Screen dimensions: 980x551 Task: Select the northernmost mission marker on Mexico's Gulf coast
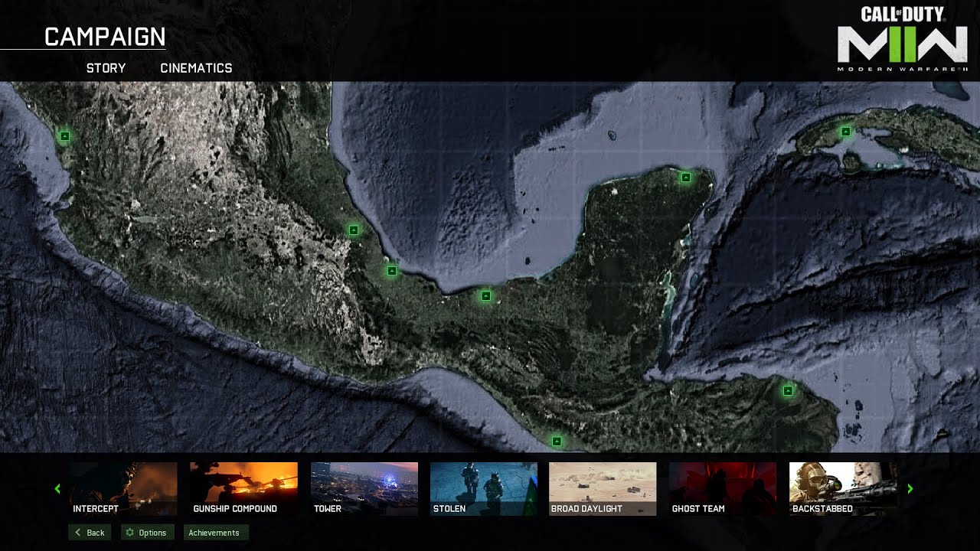[354, 230]
